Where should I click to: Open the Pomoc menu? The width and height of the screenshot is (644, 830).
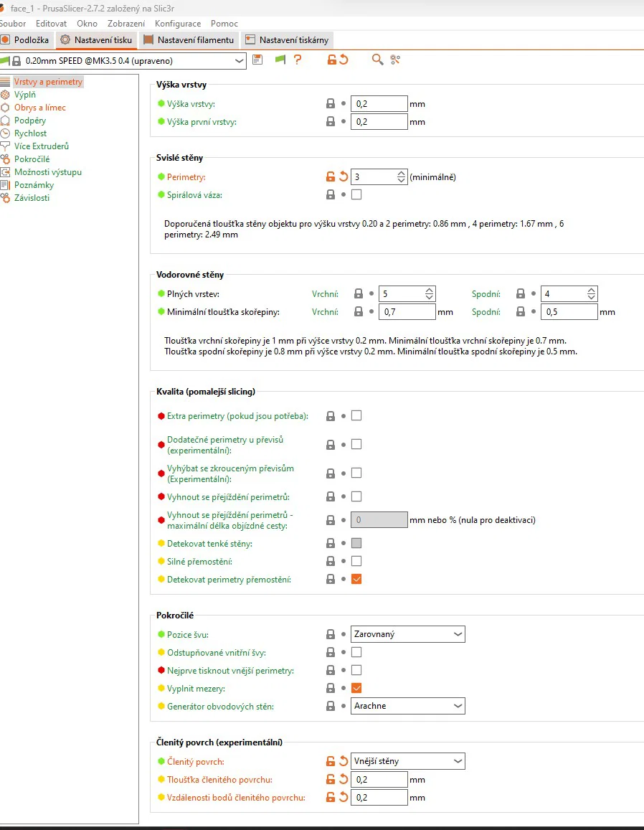(224, 23)
